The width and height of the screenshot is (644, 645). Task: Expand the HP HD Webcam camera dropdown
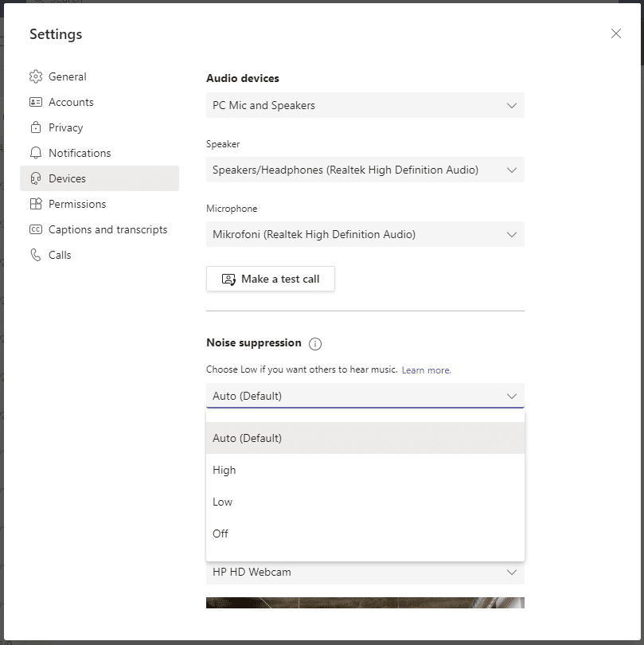point(365,572)
